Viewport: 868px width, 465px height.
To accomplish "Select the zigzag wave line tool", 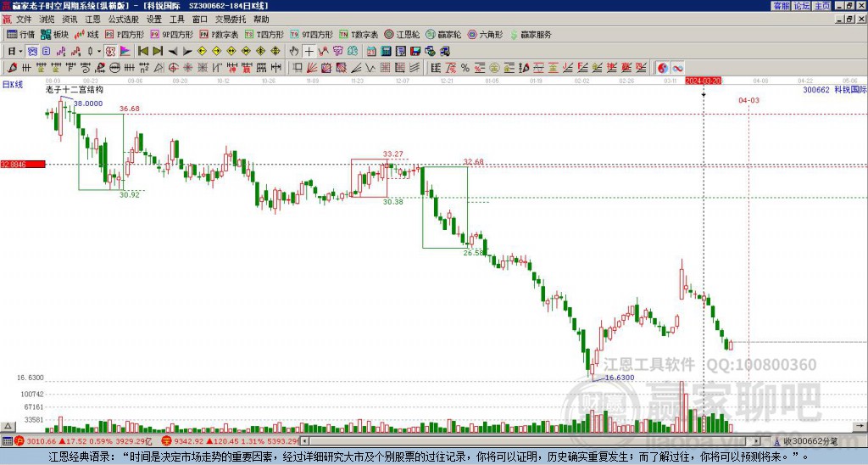I will (370, 68).
